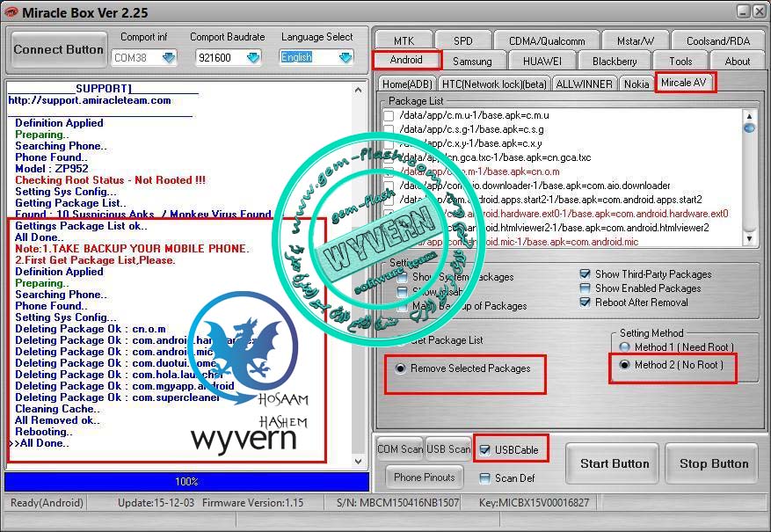The height and width of the screenshot is (532, 771).
Task: Open HTC(Network lock)(beta) sub-tab
Action: pyautogui.click(x=494, y=84)
